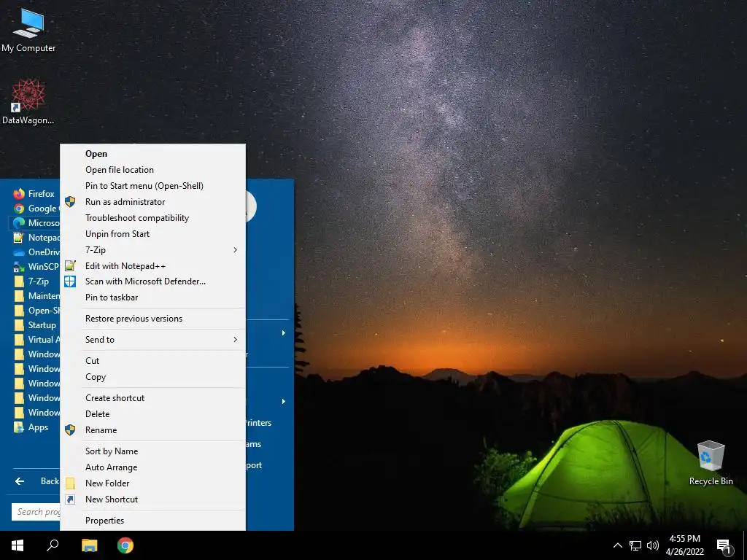The image size is (747, 560).
Task: Expand the 7-Zip submenu
Action: 153,250
